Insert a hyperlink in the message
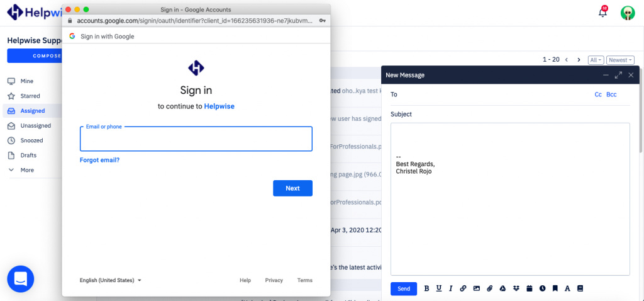This screenshot has height=301, width=644. tap(463, 288)
